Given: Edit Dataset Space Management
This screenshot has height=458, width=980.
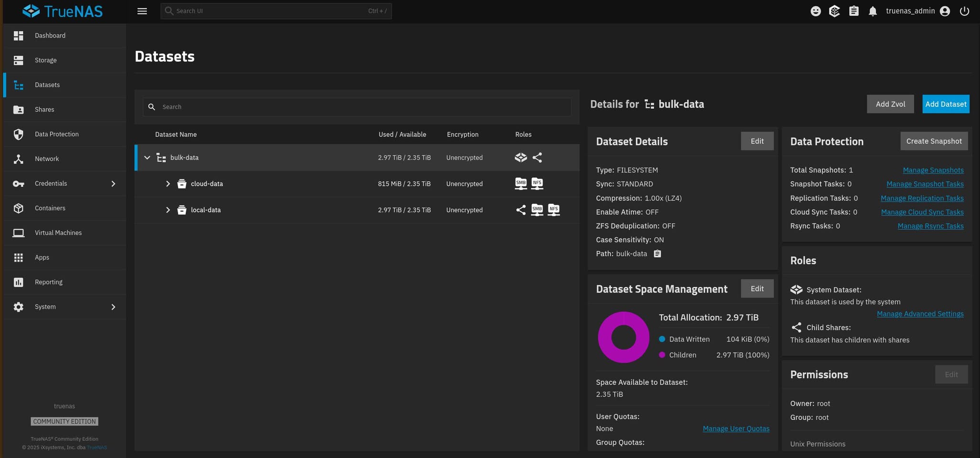Looking at the screenshot, I should pos(757,289).
